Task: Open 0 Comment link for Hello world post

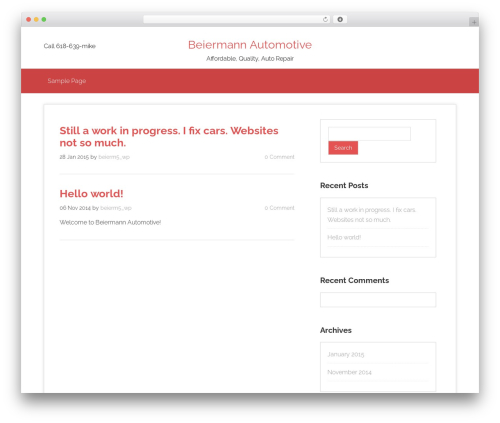Action: [x=280, y=208]
